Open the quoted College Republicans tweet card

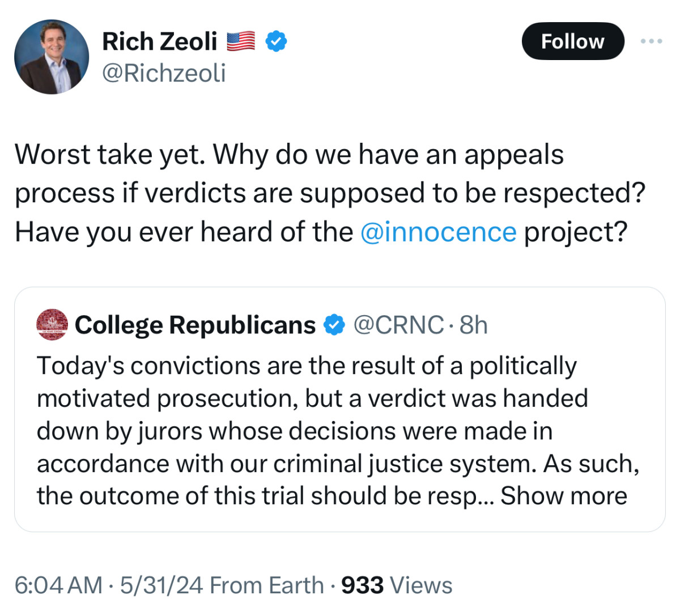340,408
